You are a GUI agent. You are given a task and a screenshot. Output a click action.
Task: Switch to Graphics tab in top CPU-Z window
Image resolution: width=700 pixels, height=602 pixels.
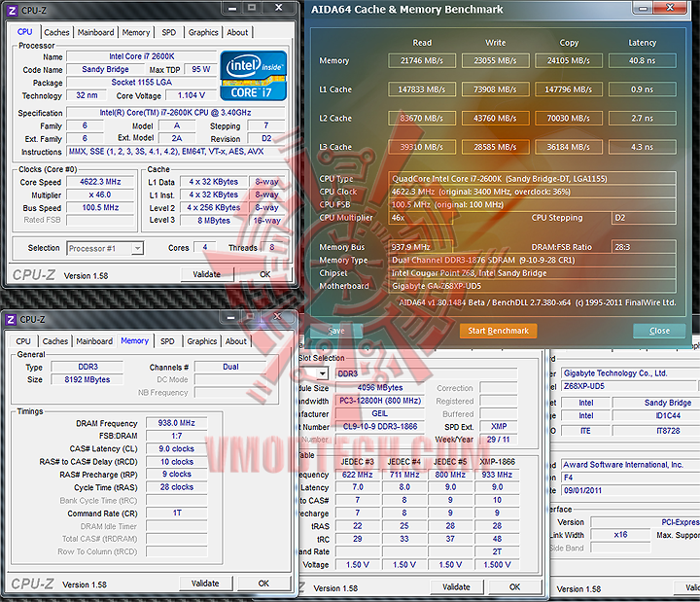click(203, 32)
